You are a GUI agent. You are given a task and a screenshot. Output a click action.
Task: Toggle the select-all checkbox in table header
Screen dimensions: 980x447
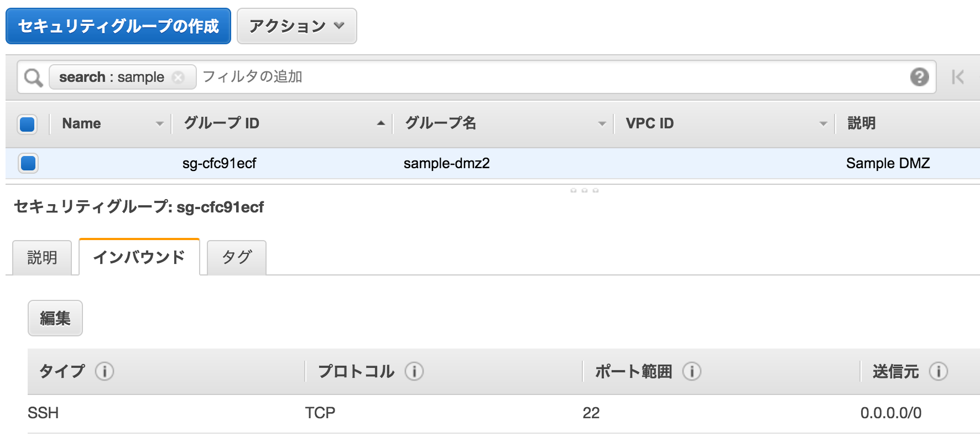(x=28, y=124)
